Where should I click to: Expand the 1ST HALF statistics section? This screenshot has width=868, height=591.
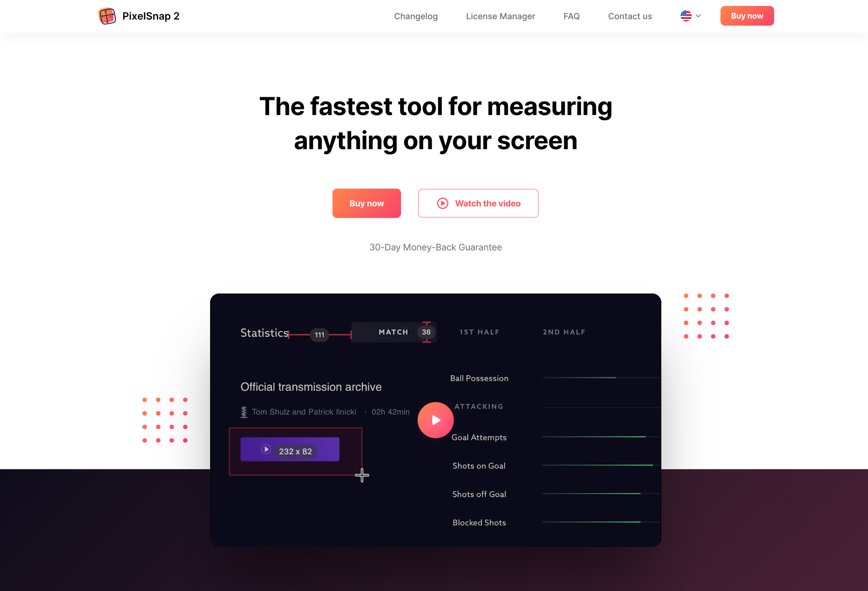(x=480, y=332)
